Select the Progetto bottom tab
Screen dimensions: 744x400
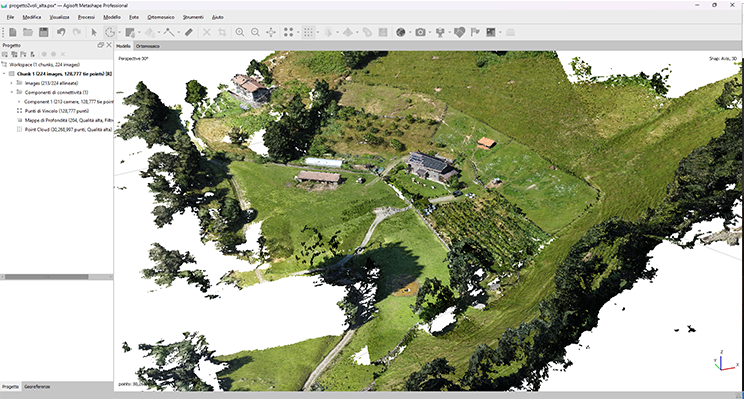pos(10,387)
